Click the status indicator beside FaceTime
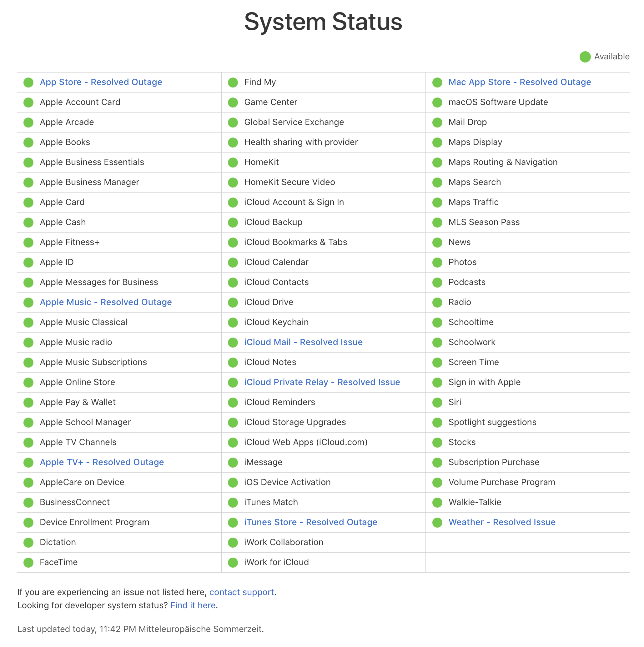Screen dimensions: 644x647 (28, 563)
